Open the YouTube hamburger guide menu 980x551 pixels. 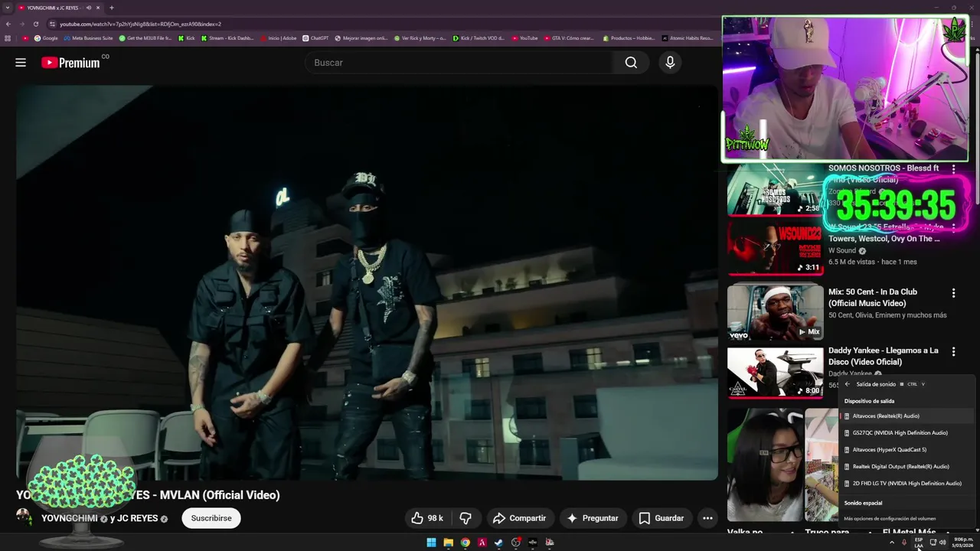click(x=21, y=63)
